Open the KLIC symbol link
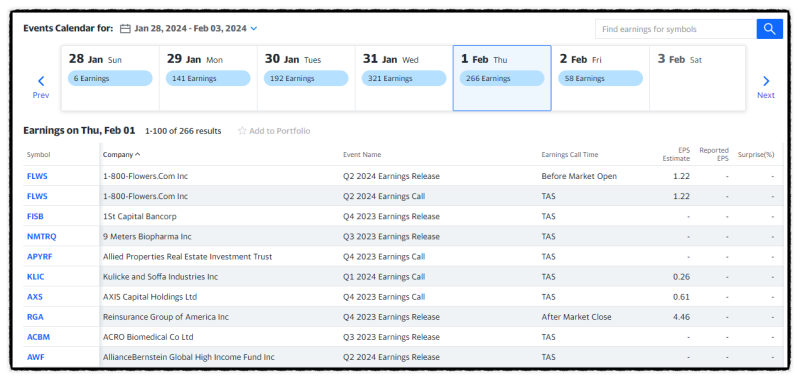This screenshot has width=800, height=380. coord(35,277)
